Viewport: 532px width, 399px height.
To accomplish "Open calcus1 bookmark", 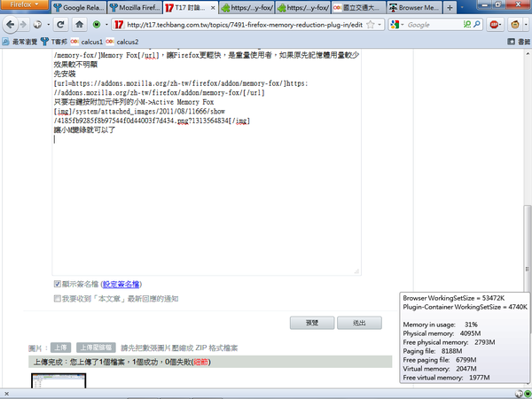I will [87, 42].
